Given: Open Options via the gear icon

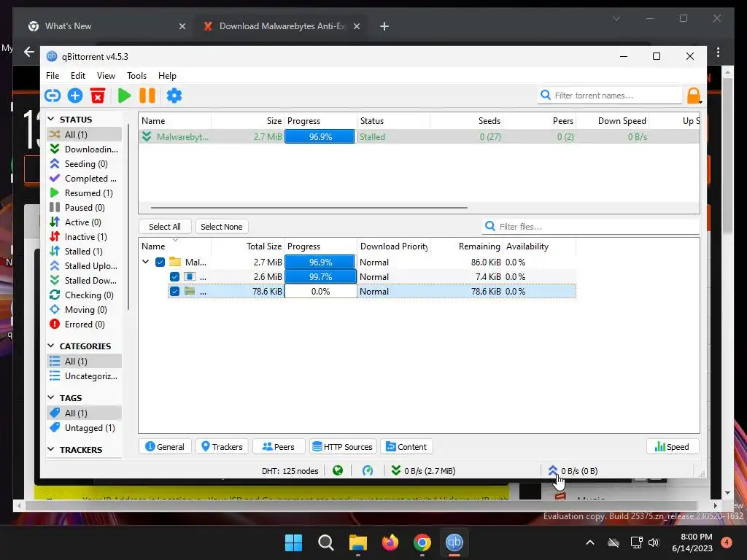Looking at the screenshot, I should tap(174, 96).
